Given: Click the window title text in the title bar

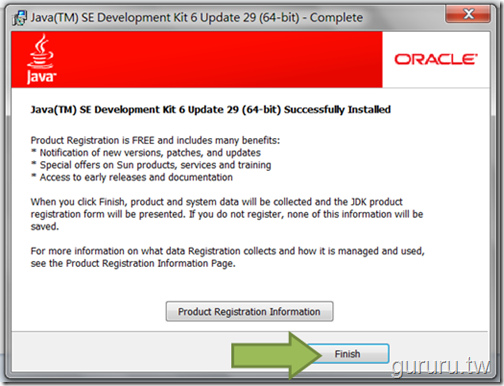Looking at the screenshot, I should (197, 18).
